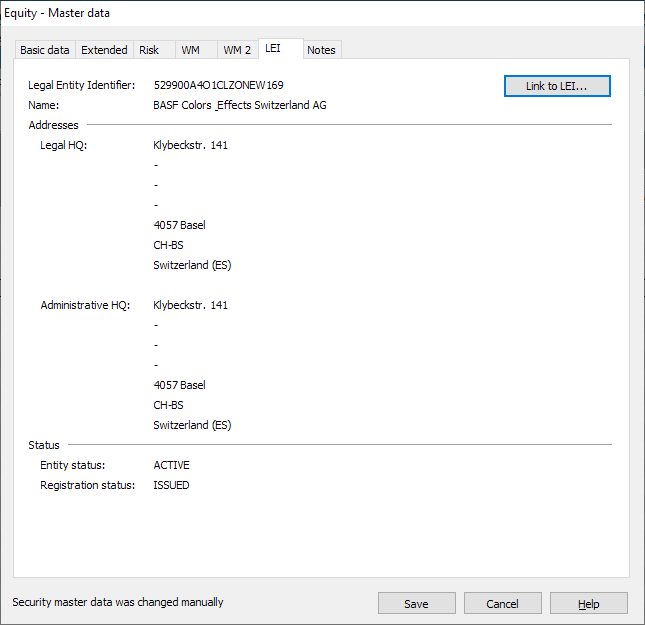This screenshot has width=645, height=625.
Task: Click the Administrative HQ region CH-BS
Action: click(x=168, y=405)
